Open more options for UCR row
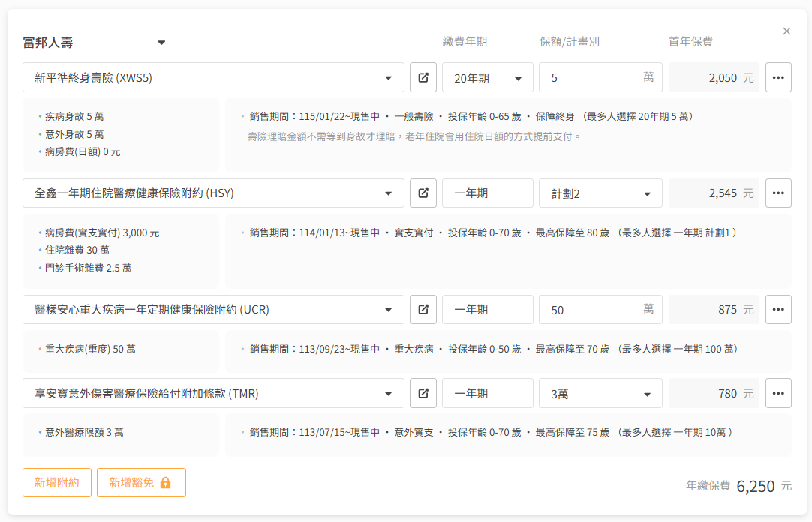This screenshot has width=812, height=522. click(778, 310)
